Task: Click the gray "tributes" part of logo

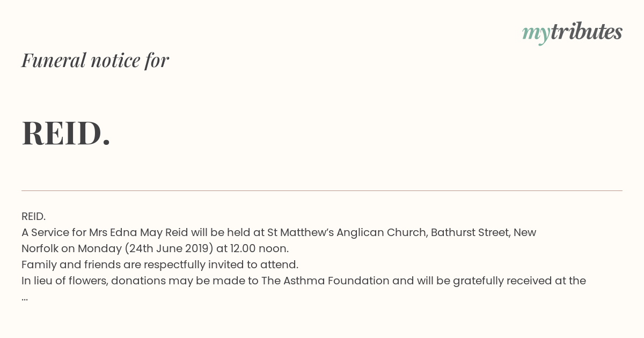Action: pos(586,32)
